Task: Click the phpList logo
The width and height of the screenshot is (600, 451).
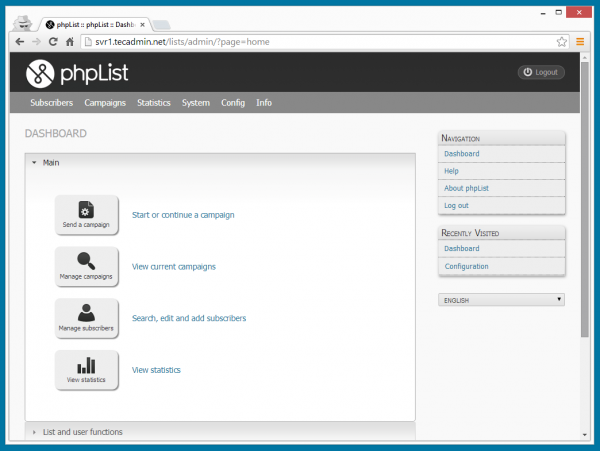Action: point(77,73)
